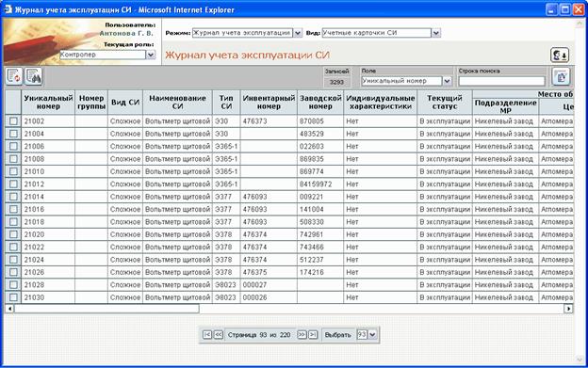Click serial number 870805
This screenshot has width=588, height=368.
click(x=312, y=121)
